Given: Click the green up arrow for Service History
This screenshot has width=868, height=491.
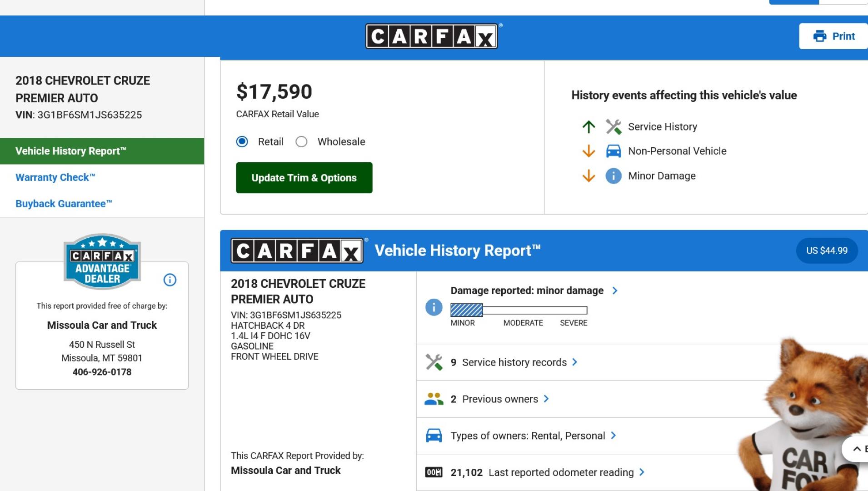Looking at the screenshot, I should pos(589,127).
